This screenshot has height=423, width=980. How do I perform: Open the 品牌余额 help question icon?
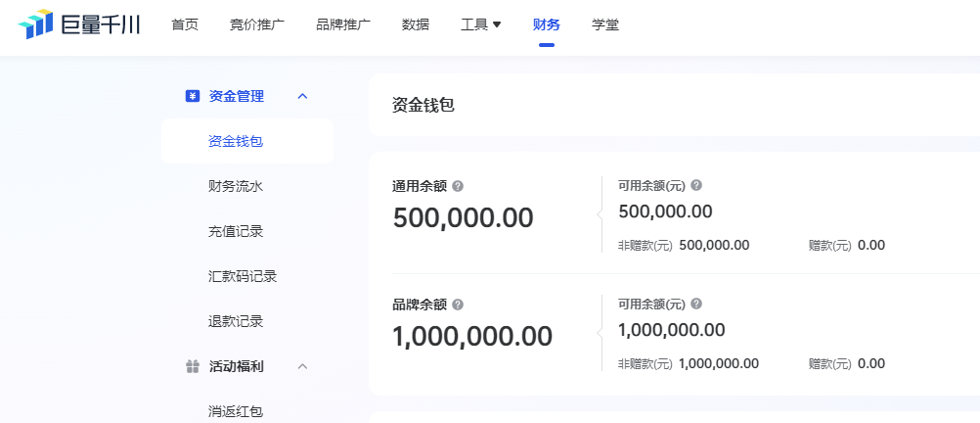coord(458,305)
